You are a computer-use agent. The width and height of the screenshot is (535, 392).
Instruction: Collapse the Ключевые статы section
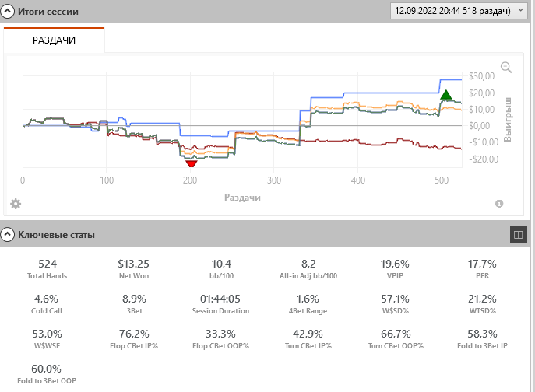(x=8, y=233)
